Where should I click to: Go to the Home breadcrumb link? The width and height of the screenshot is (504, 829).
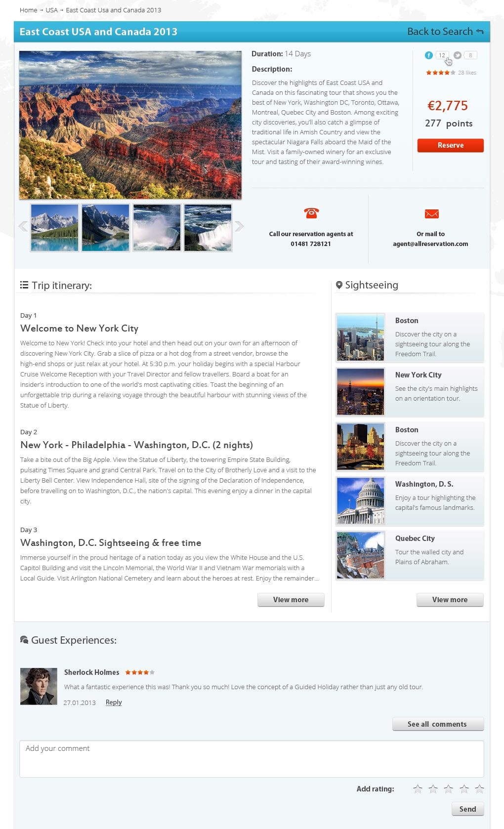28,10
